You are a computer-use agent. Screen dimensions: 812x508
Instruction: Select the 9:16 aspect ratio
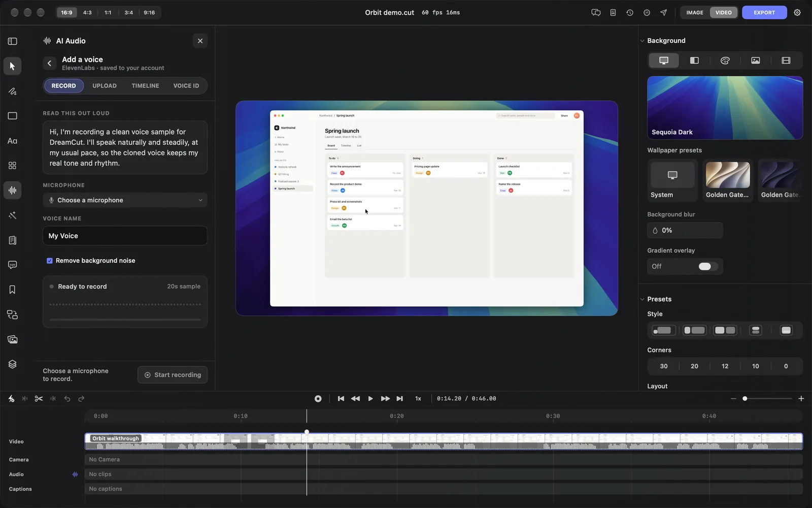149,13
